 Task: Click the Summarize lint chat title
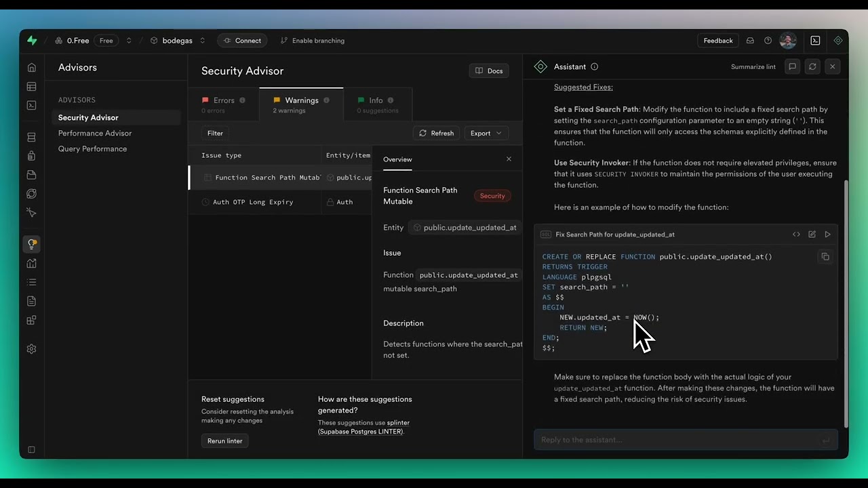click(x=753, y=66)
